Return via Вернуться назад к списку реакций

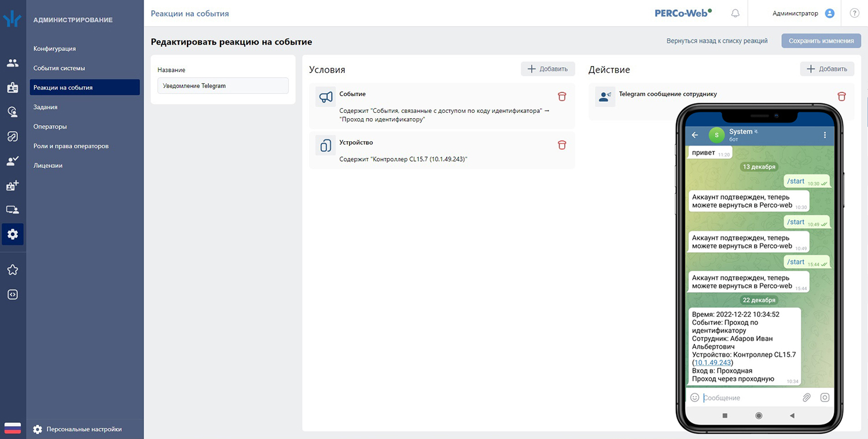[x=717, y=41]
